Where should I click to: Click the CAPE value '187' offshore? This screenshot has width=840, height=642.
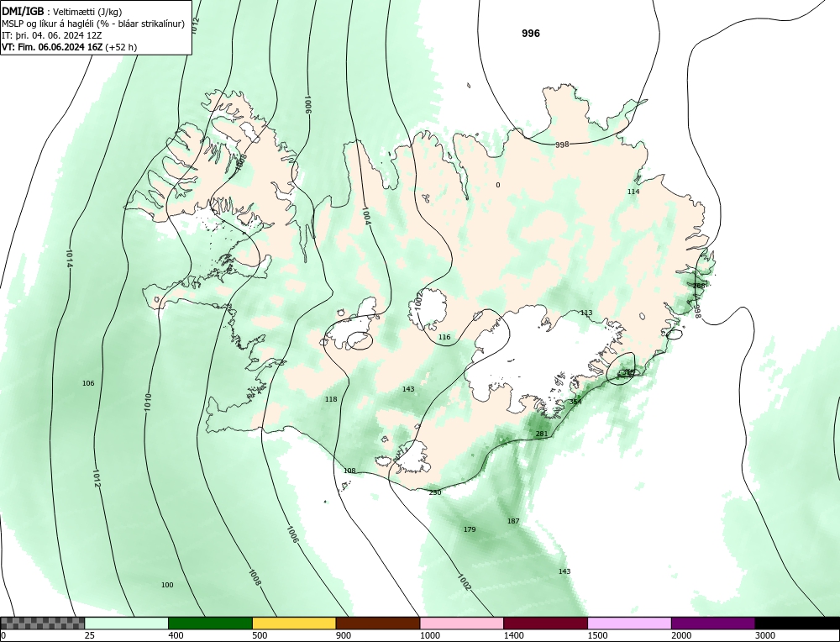(x=513, y=521)
